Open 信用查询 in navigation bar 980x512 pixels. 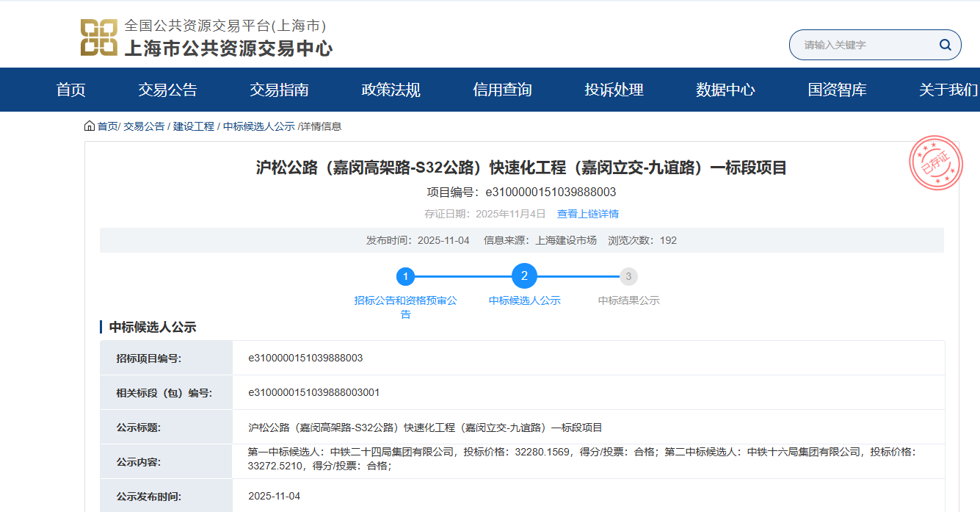[502, 90]
